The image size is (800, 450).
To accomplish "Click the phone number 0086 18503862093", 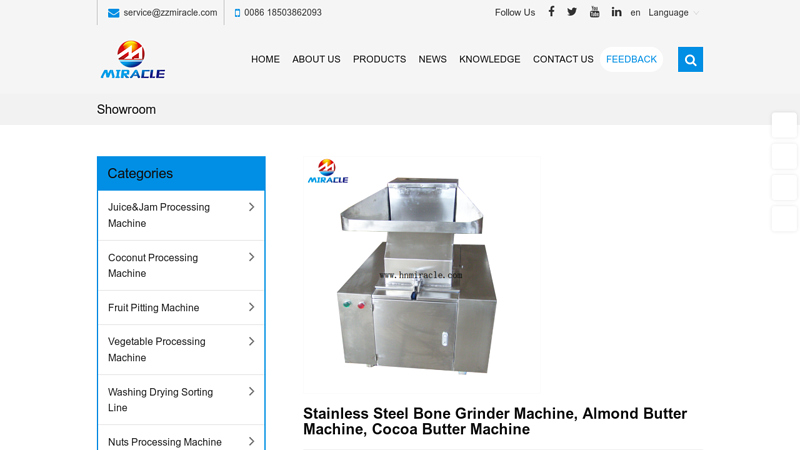I will (x=283, y=13).
